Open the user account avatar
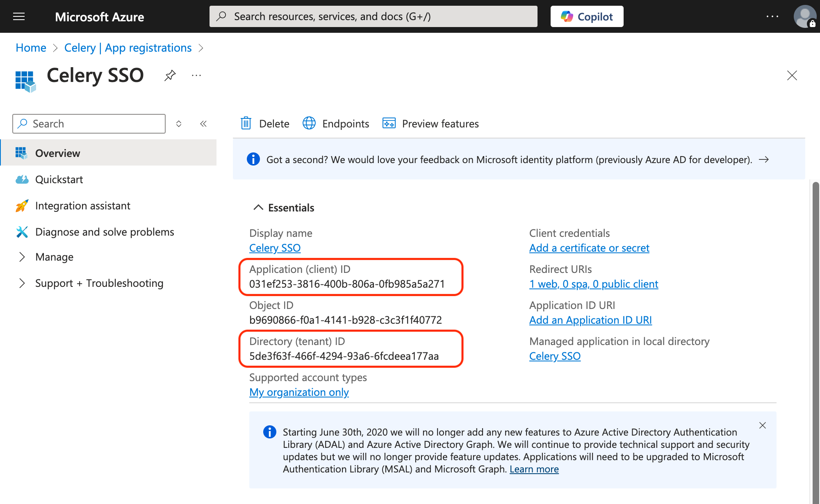The width and height of the screenshot is (820, 504). tap(805, 16)
